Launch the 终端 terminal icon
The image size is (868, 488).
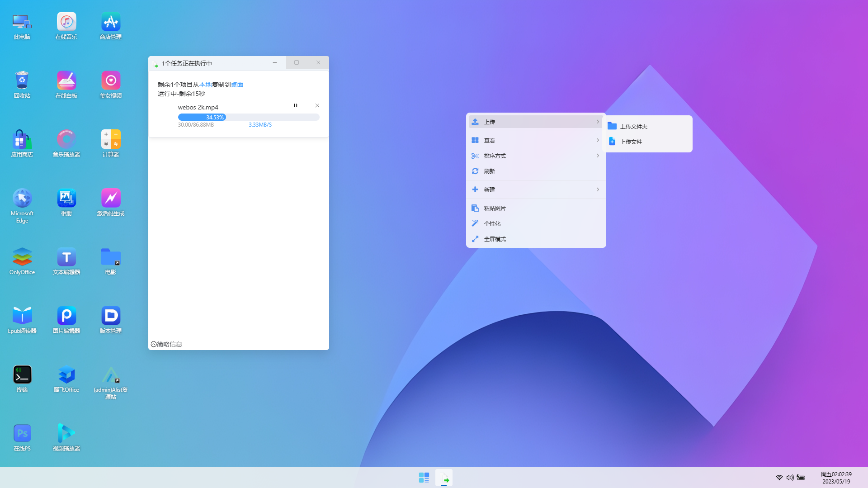click(22, 379)
